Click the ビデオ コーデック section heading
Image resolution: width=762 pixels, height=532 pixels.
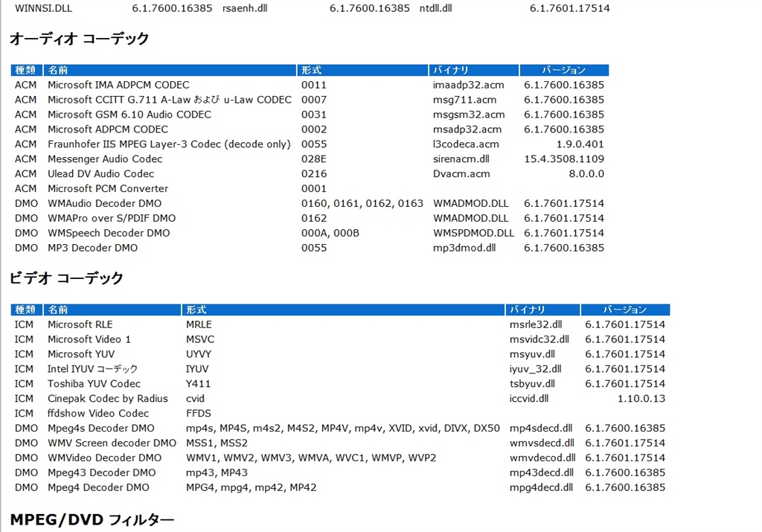(x=66, y=278)
